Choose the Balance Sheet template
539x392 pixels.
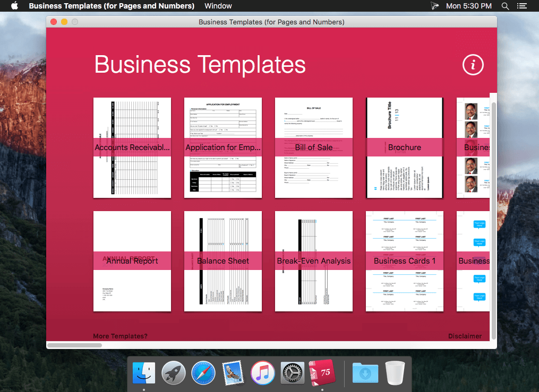(223, 261)
